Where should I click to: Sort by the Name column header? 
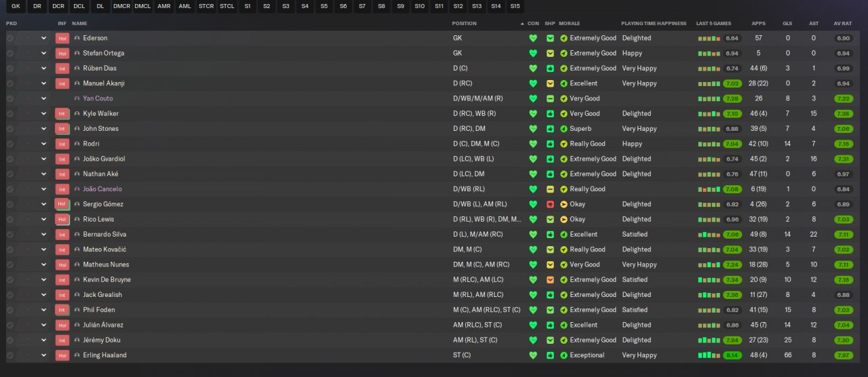click(80, 24)
